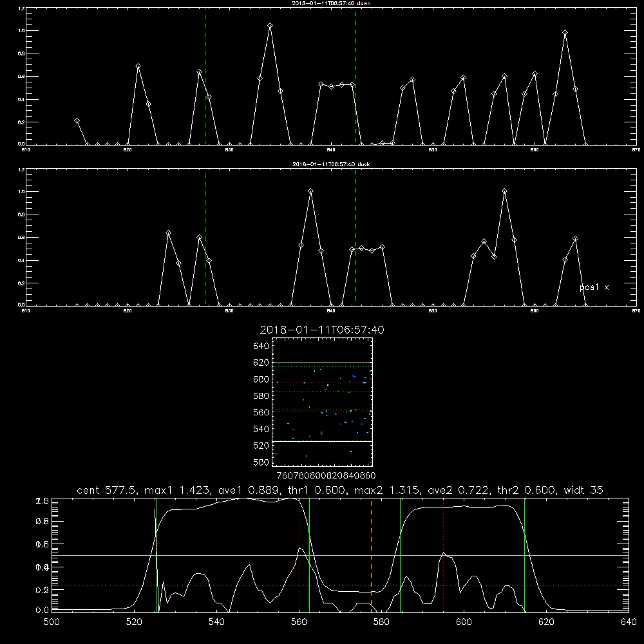Click the 600 label on scatter image y-axis

tap(261, 379)
